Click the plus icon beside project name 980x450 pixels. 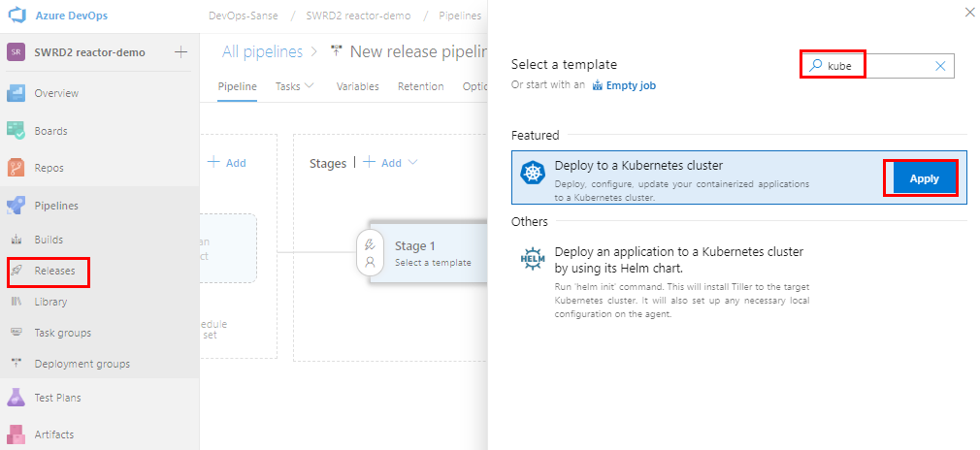pos(180,51)
